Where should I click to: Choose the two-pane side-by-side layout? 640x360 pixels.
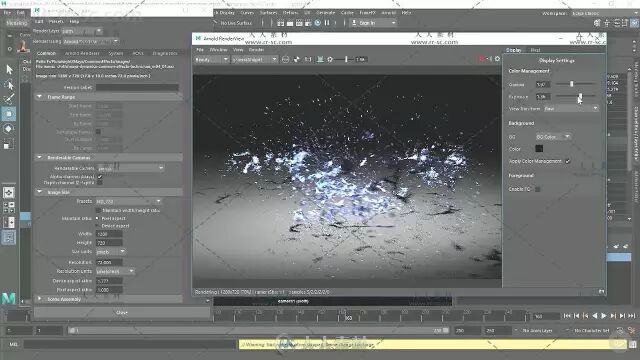tap(9, 222)
